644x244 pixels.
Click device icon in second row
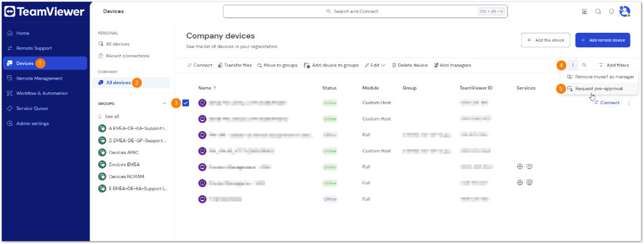coord(202,119)
